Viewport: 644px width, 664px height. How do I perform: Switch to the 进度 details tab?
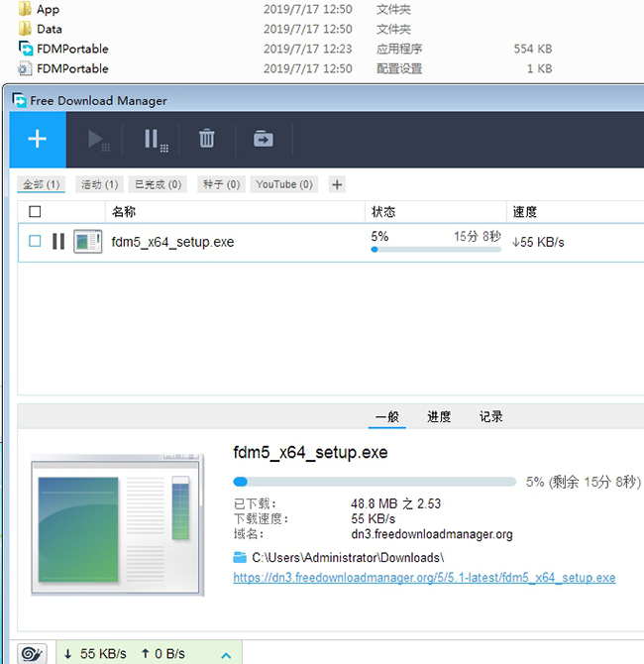point(439,417)
